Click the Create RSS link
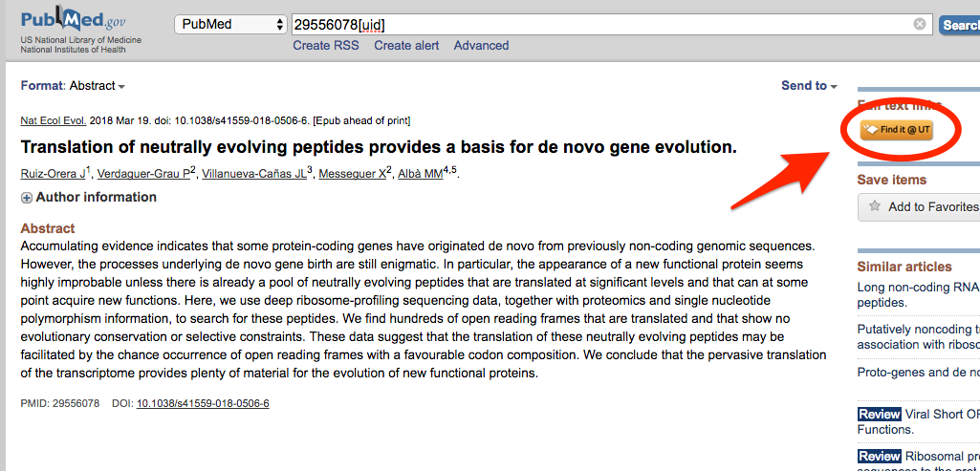 pyautogui.click(x=326, y=46)
